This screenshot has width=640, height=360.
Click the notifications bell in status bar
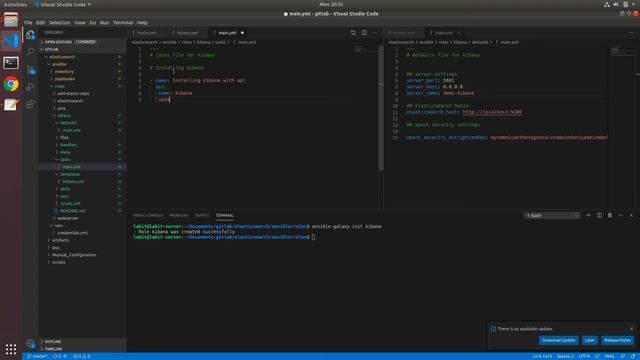(633, 356)
